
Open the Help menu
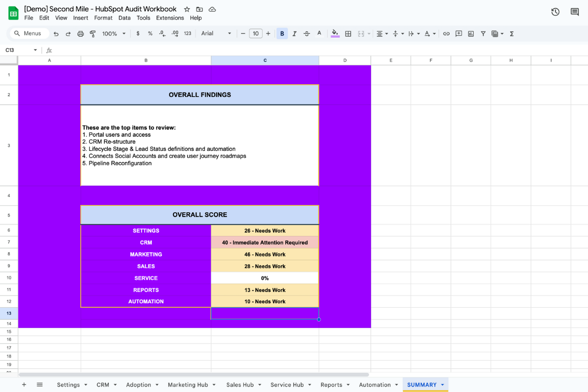(x=196, y=18)
